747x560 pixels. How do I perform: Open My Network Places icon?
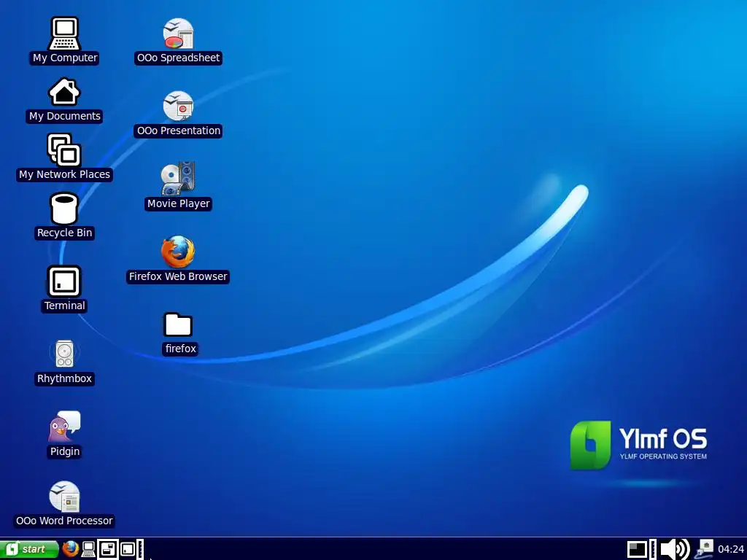[64, 149]
